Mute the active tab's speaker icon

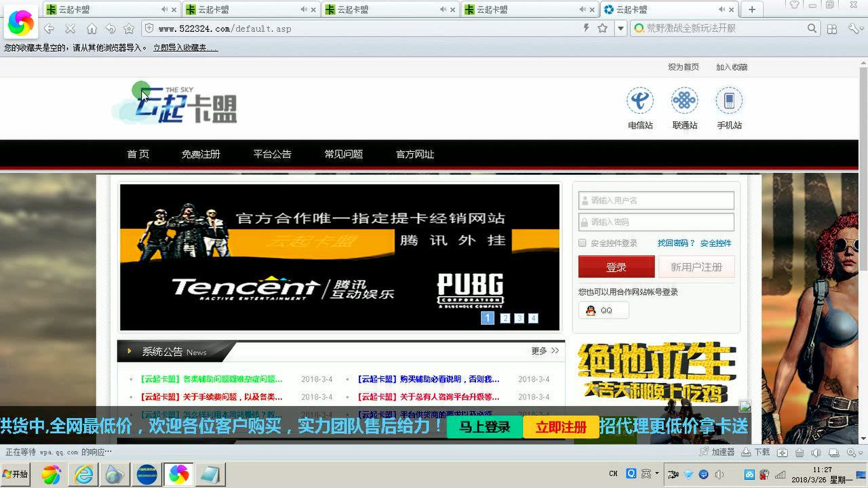(722, 9)
